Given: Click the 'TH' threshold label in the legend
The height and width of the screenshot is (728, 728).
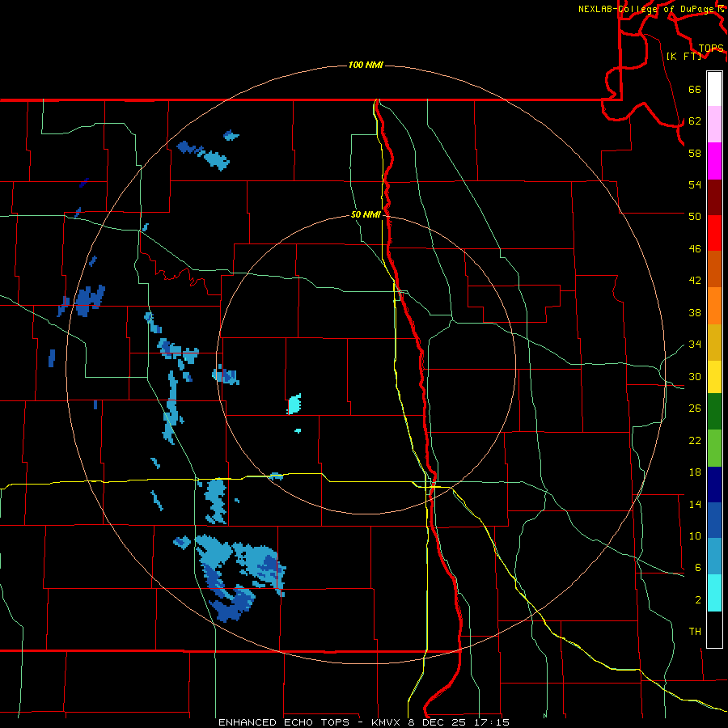Looking at the screenshot, I should click(695, 632).
